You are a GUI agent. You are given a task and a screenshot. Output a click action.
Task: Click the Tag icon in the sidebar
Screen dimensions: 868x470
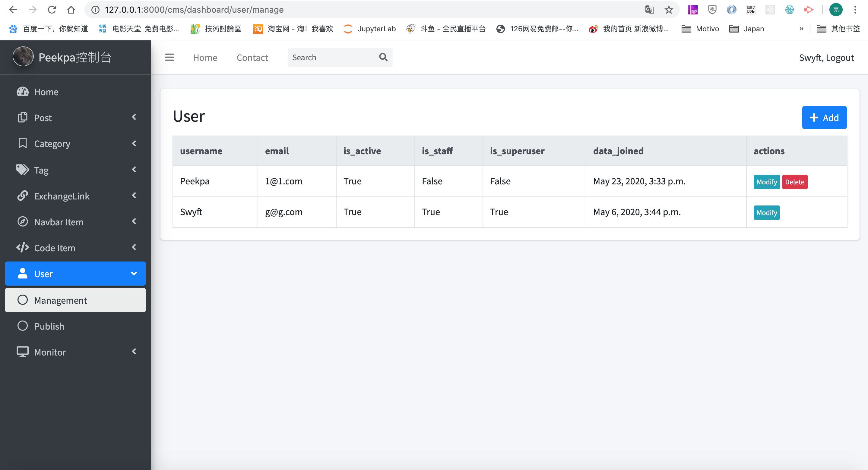pos(22,170)
